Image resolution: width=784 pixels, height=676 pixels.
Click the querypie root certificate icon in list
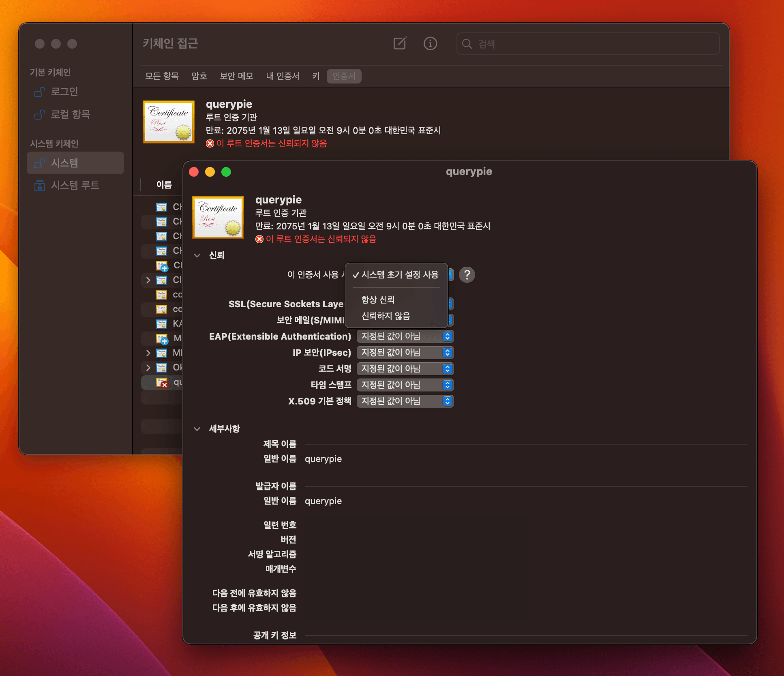[x=169, y=122]
